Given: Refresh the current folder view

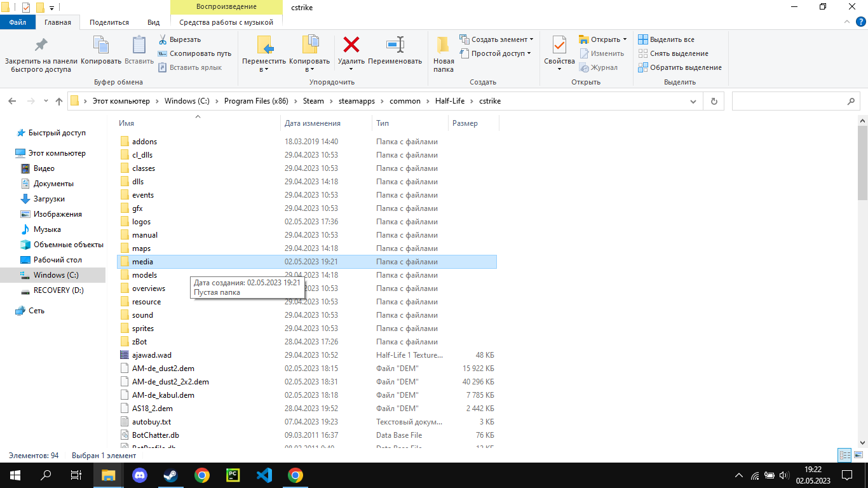Looking at the screenshot, I should 714,101.
